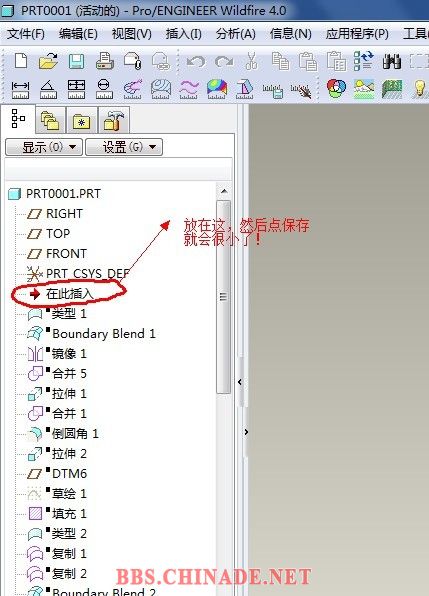This screenshot has width=429, height=596.
Task: Click the Draft check analysis icon
Action: pos(245,90)
